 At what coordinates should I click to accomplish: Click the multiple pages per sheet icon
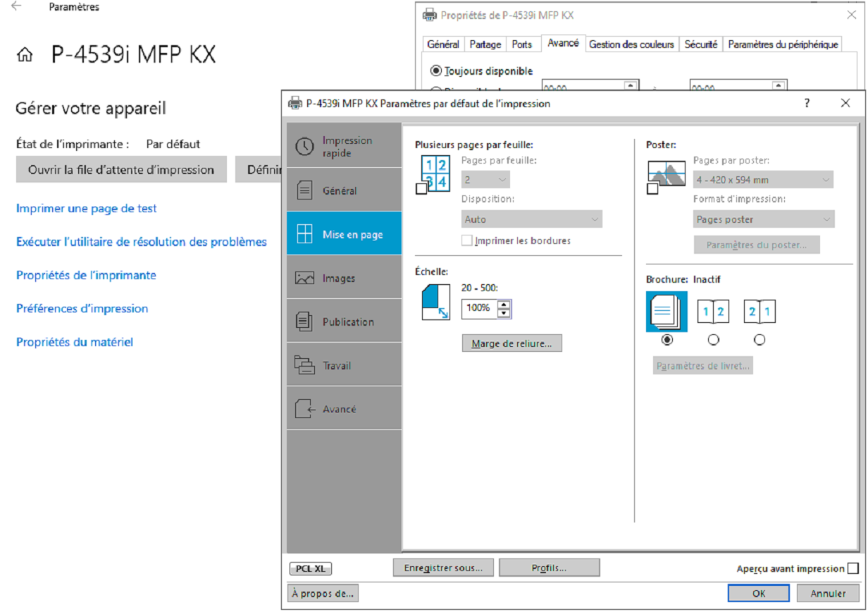[x=437, y=173]
